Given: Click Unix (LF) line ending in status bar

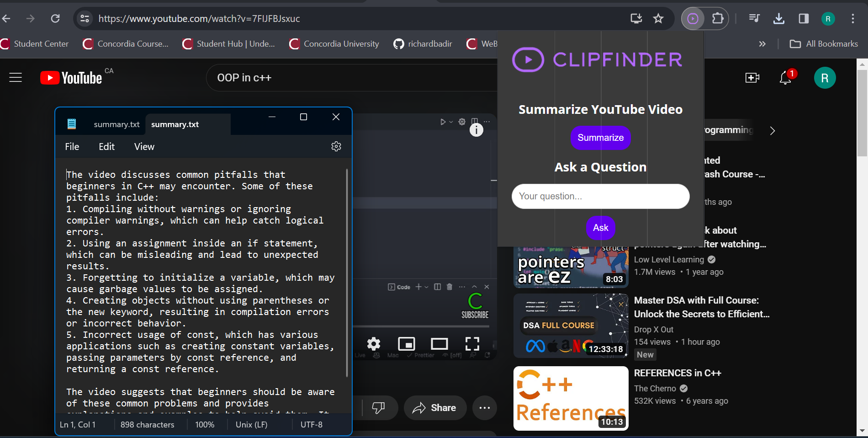Looking at the screenshot, I should [x=251, y=425].
